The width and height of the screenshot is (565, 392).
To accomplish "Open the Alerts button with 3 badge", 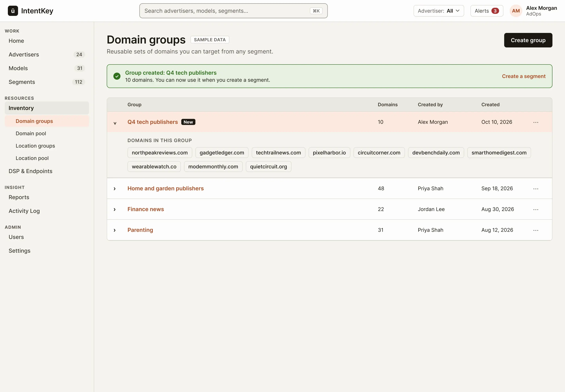I will [x=487, y=11].
